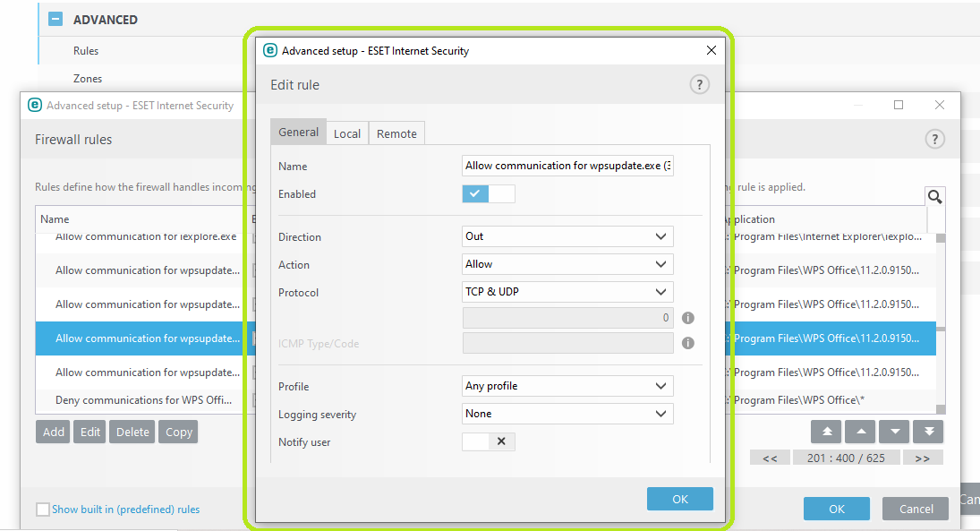Switch to the Local tab
This screenshot has height=531, width=980.
[x=347, y=133]
